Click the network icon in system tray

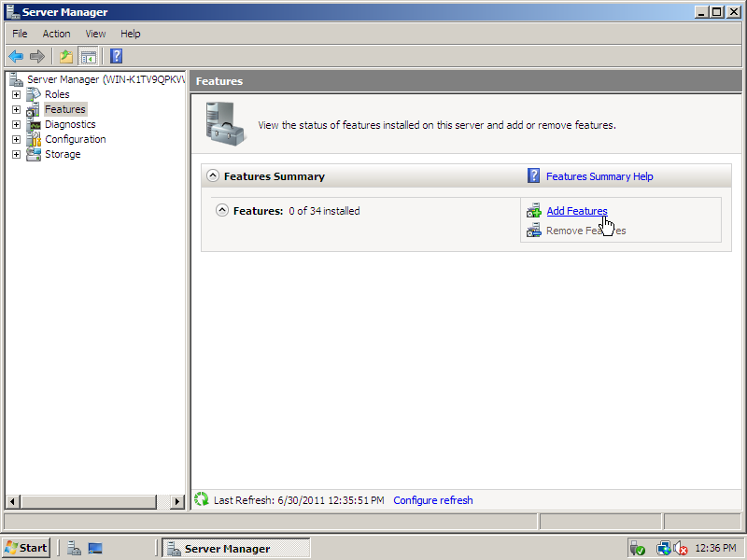coord(664,548)
